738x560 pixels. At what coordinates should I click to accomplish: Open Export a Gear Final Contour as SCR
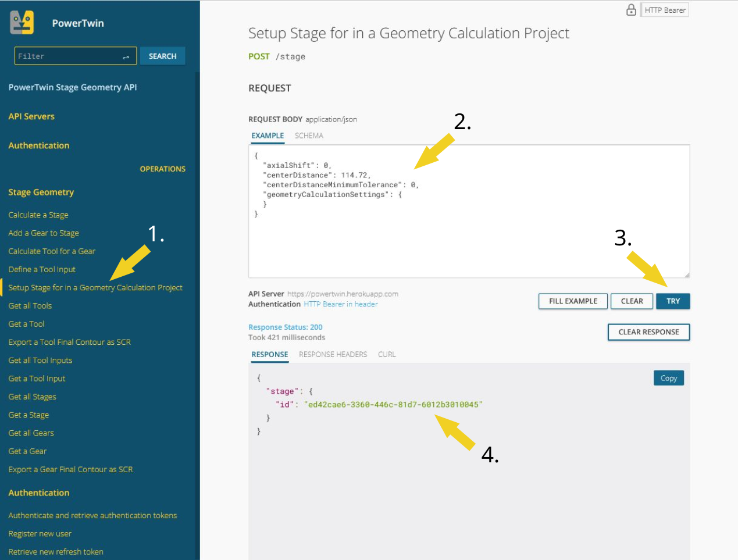tap(70, 469)
